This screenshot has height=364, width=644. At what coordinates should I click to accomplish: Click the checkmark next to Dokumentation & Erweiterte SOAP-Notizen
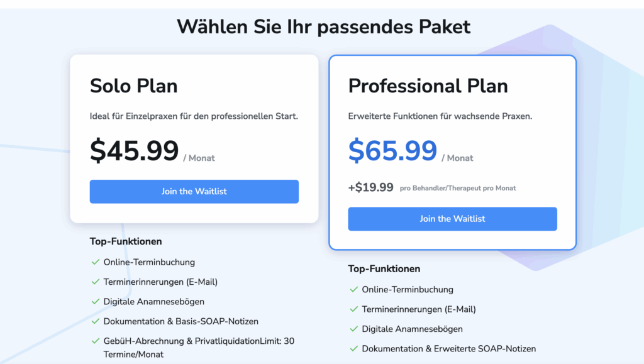coord(353,349)
